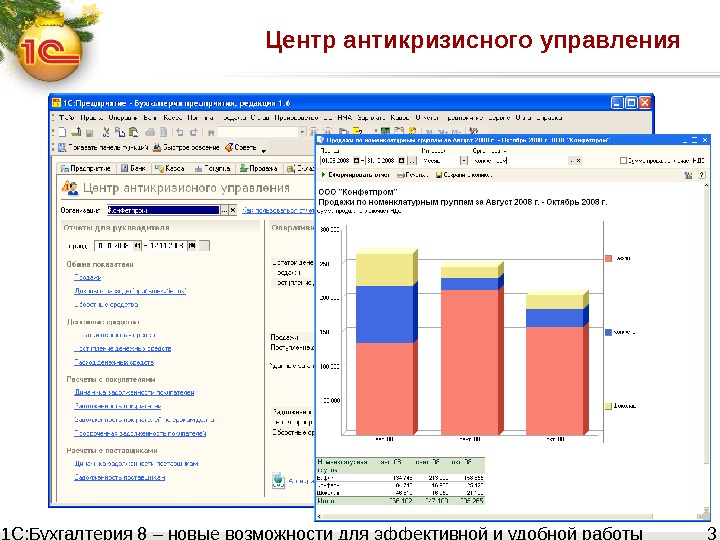Open calendar for report end date in left panel
The width and height of the screenshot is (720, 540).
click(192, 246)
